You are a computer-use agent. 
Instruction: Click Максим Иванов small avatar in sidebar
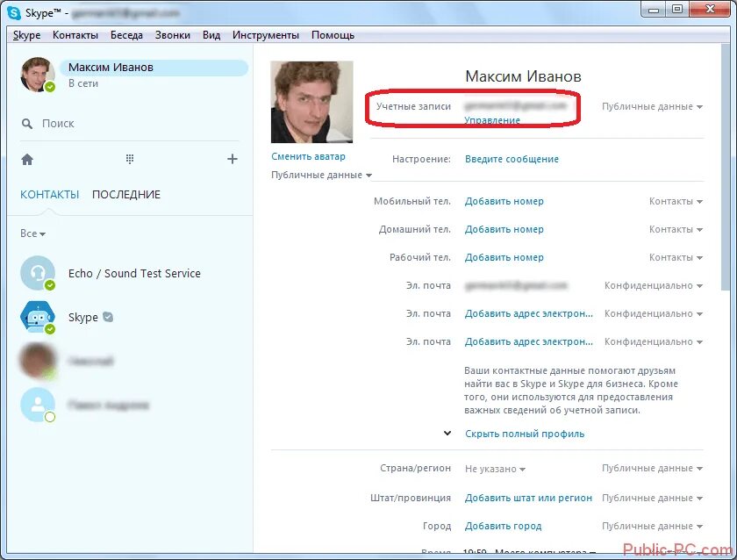[37, 75]
